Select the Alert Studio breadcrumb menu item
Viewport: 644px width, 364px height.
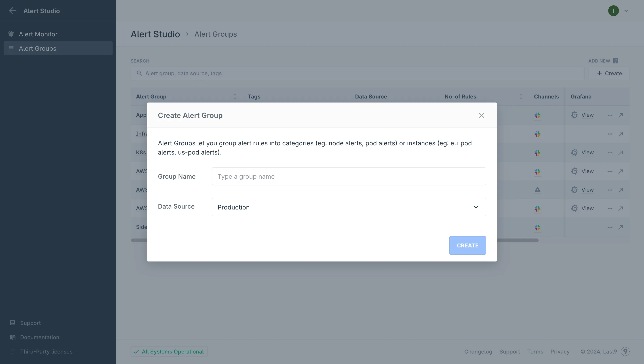click(x=155, y=34)
